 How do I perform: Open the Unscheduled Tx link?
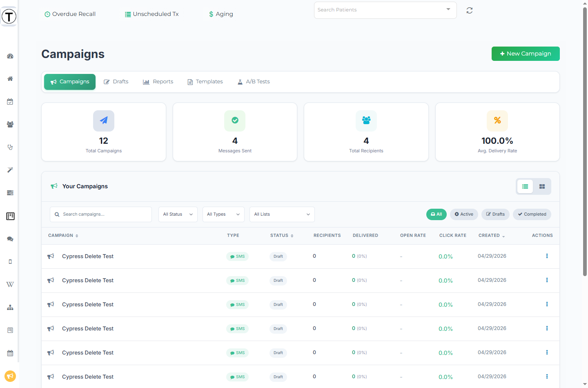(x=152, y=14)
